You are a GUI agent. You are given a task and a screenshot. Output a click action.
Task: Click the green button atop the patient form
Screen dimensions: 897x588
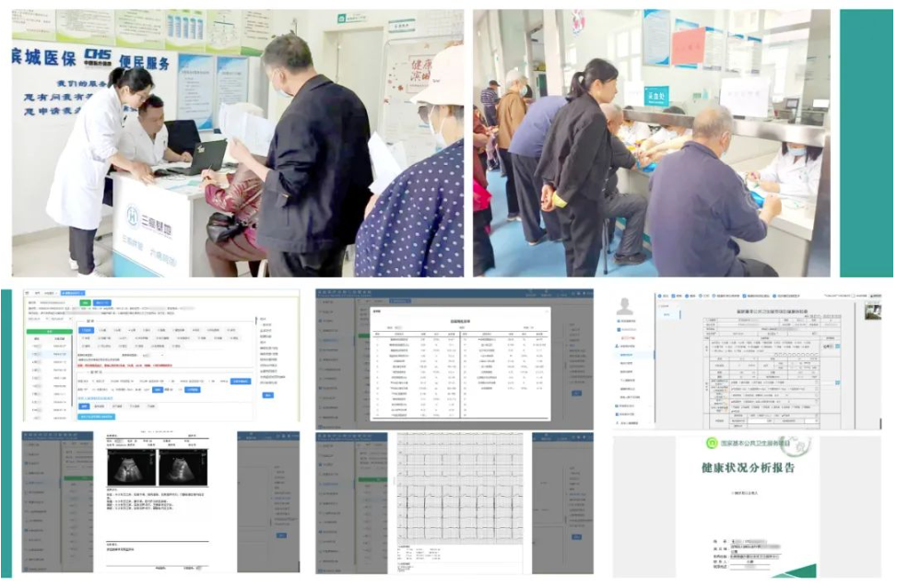84,303
